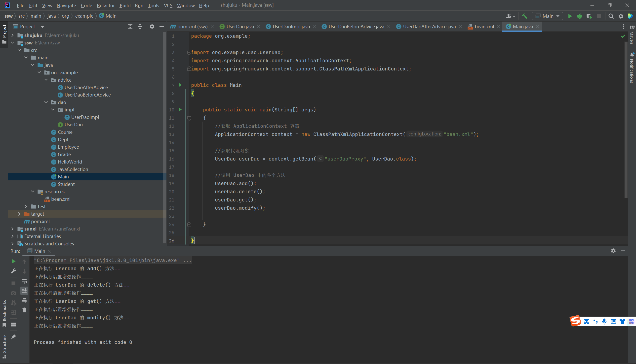Screen dimensions: 636x364
Task: Select UserDaoImpl class in project tree
Action: 85,117
